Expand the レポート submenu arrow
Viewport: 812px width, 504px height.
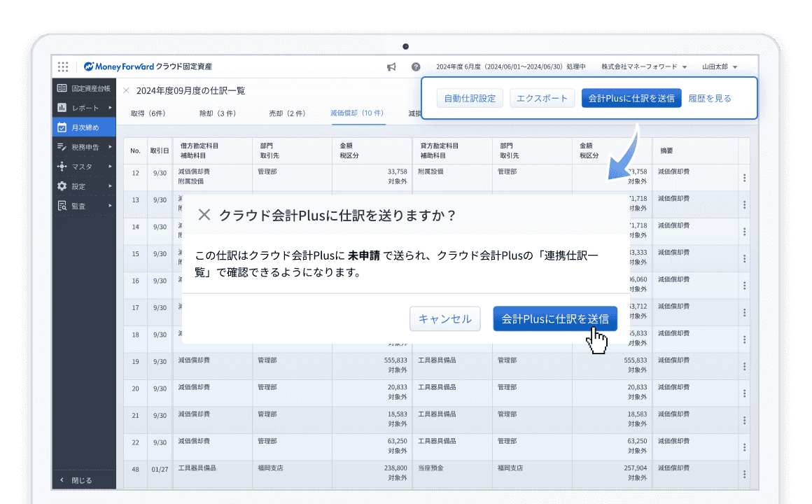[110, 108]
